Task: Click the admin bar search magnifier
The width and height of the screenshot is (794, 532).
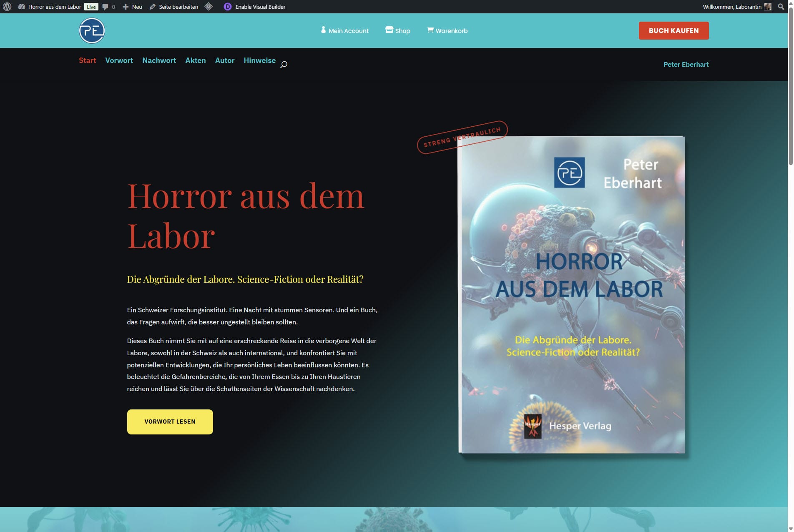Action: point(781,7)
